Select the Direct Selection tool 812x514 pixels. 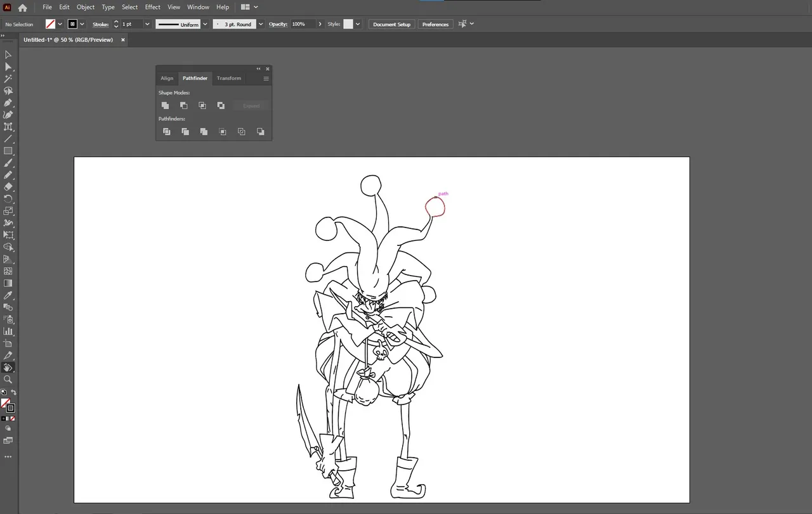(8, 67)
